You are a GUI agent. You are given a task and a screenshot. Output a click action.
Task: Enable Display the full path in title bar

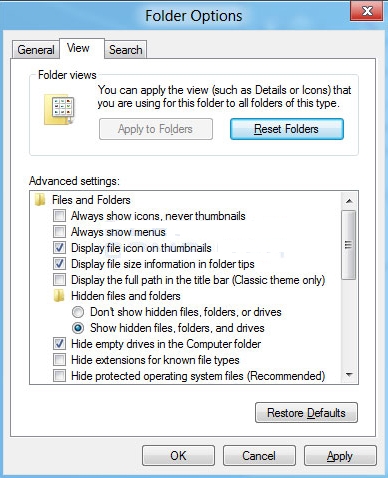59,280
